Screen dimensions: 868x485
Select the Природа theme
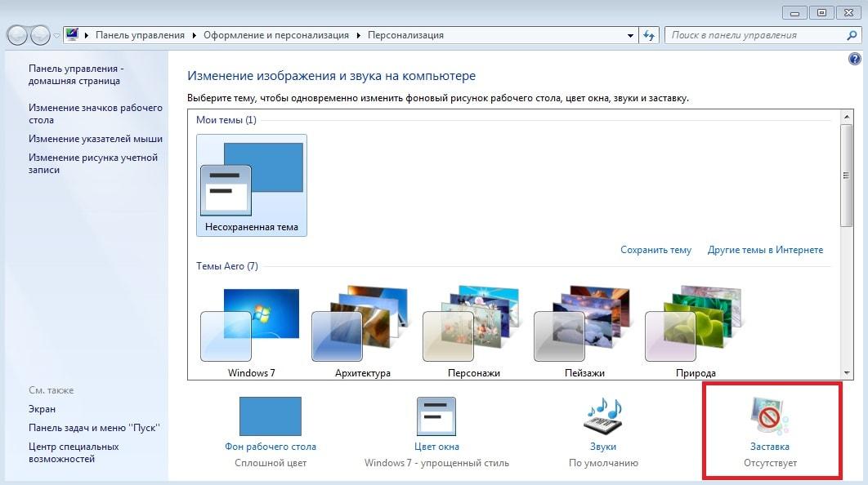click(696, 331)
